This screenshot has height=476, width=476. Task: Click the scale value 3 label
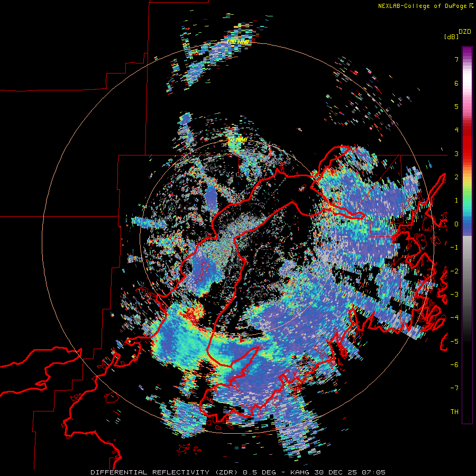(x=456, y=153)
